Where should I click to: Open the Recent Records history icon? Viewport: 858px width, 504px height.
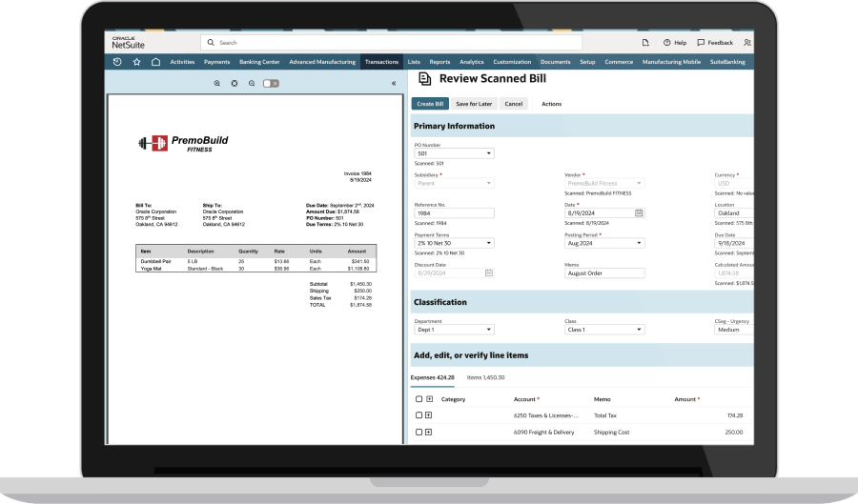(x=117, y=62)
